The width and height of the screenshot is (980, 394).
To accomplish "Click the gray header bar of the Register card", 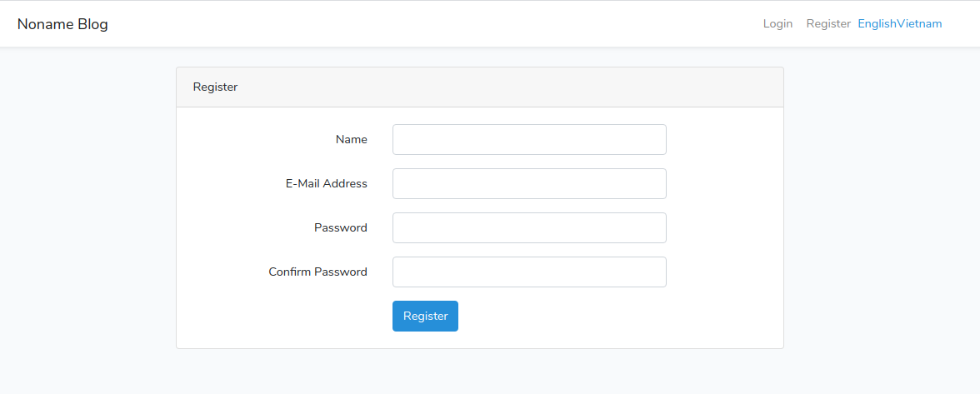I will point(500,87).
